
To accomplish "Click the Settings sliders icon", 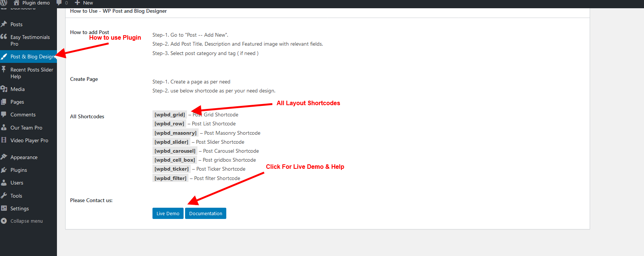I will point(4,208).
